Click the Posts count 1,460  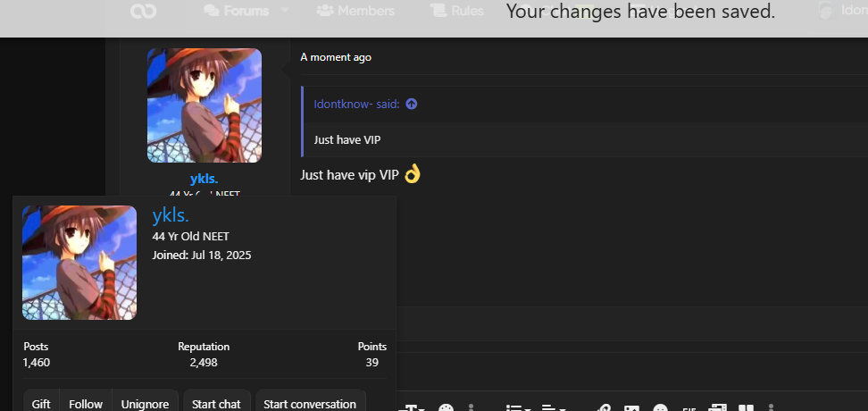point(36,362)
